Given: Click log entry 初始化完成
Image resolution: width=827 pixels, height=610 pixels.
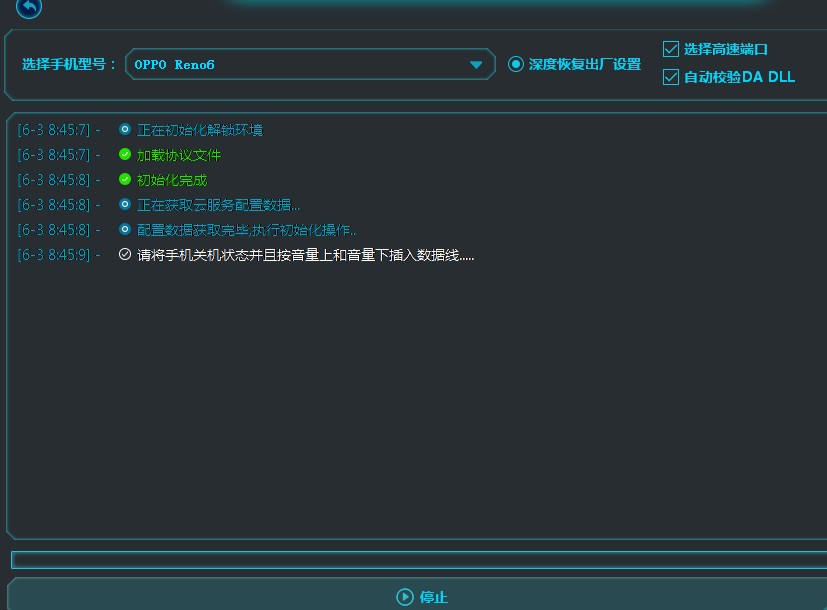Looking at the screenshot, I should (x=172, y=180).
